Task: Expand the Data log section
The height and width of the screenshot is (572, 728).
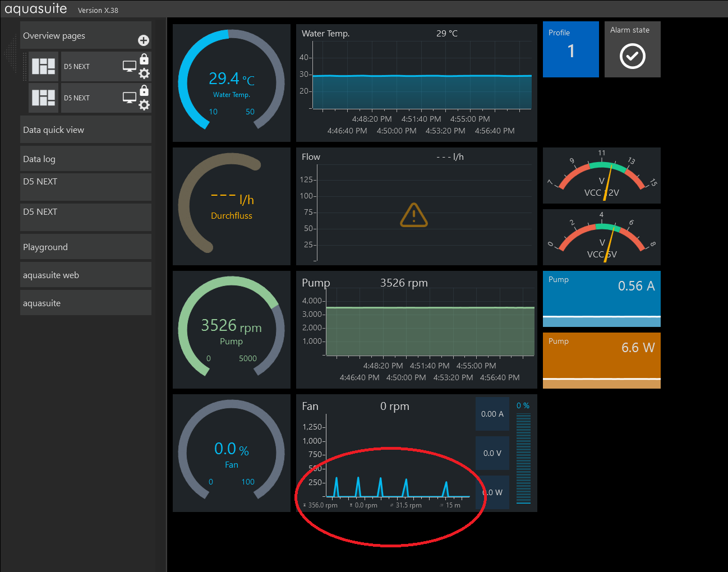Action: click(x=85, y=159)
